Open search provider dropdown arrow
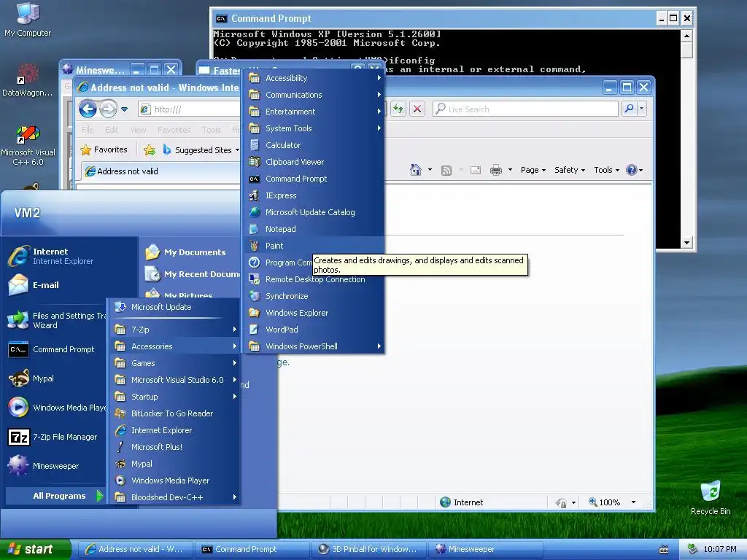Screen dimensions: 747x560 click(642, 109)
